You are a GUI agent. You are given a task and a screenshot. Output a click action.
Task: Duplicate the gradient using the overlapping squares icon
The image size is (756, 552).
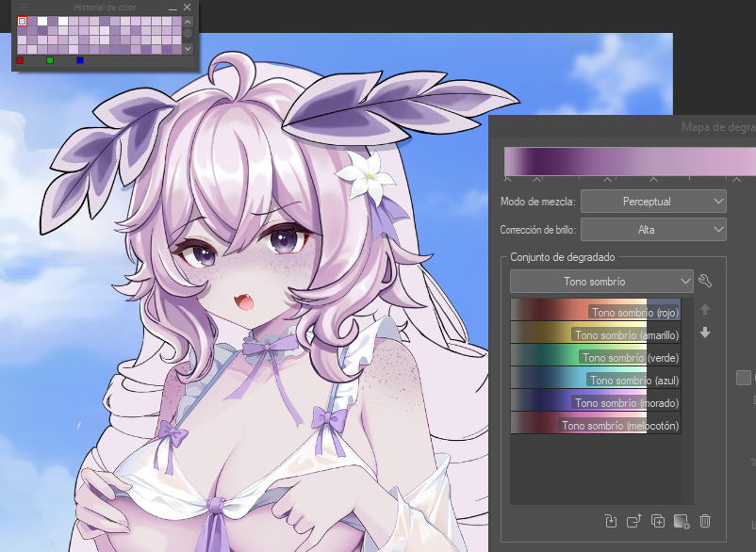(658, 521)
